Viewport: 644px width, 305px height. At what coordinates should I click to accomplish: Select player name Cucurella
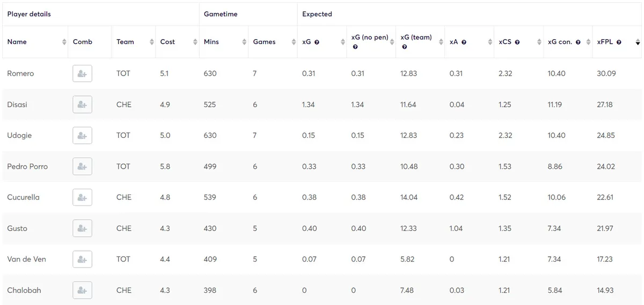(23, 197)
